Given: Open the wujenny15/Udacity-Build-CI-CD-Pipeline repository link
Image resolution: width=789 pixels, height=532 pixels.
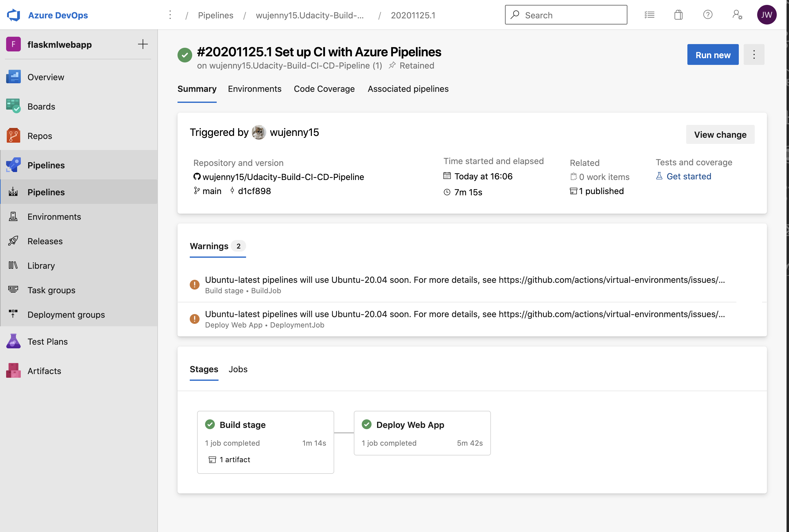Looking at the screenshot, I should pyautogui.click(x=283, y=177).
